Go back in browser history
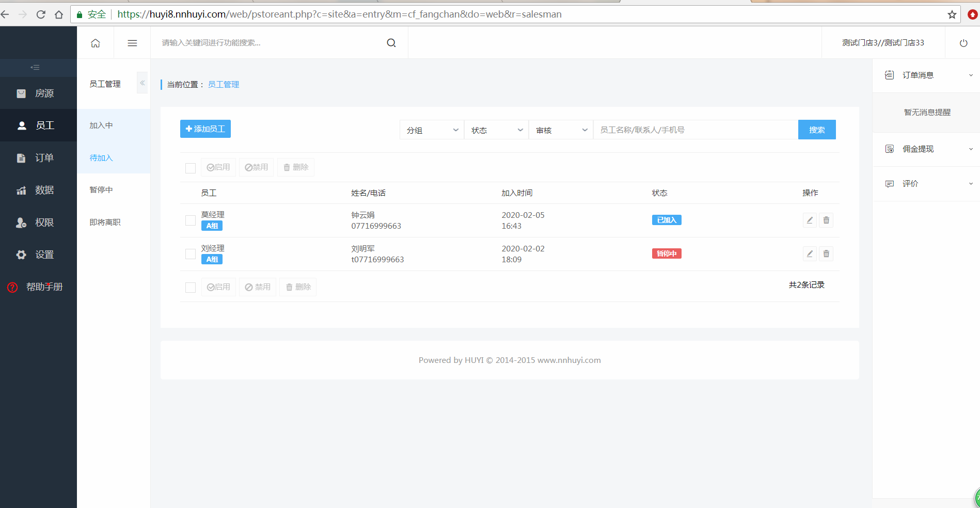 point(5,14)
